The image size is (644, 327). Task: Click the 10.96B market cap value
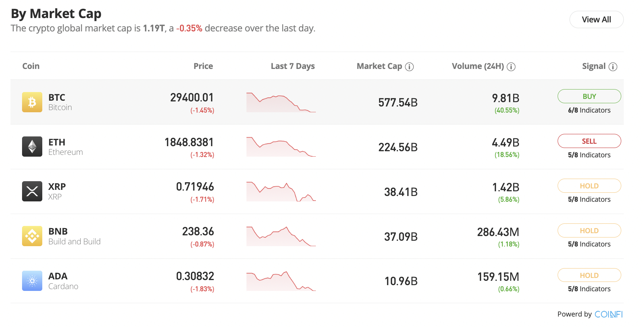pyautogui.click(x=401, y=281)
